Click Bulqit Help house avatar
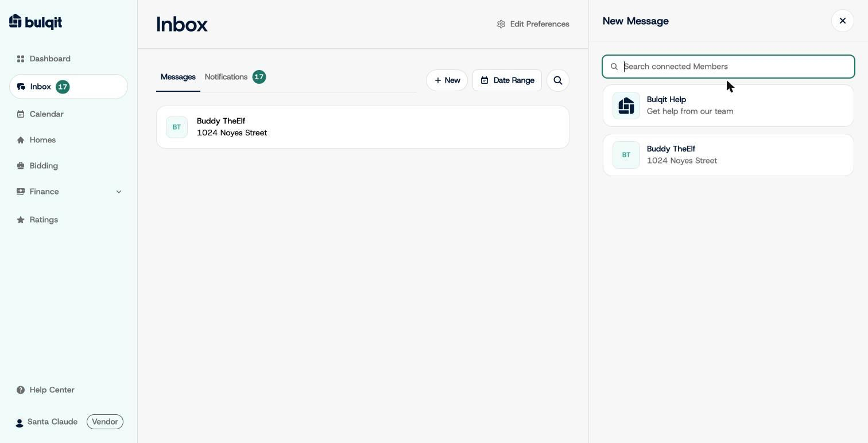Viewport: 868px width, 443px height. pyautogui.click(x=626, y=106)
